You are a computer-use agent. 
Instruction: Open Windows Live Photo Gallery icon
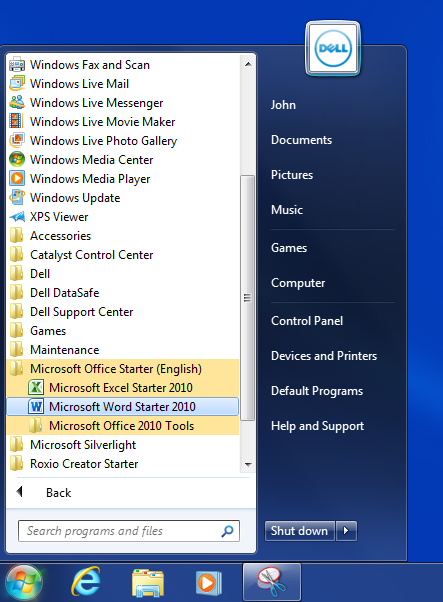[17, 141]
